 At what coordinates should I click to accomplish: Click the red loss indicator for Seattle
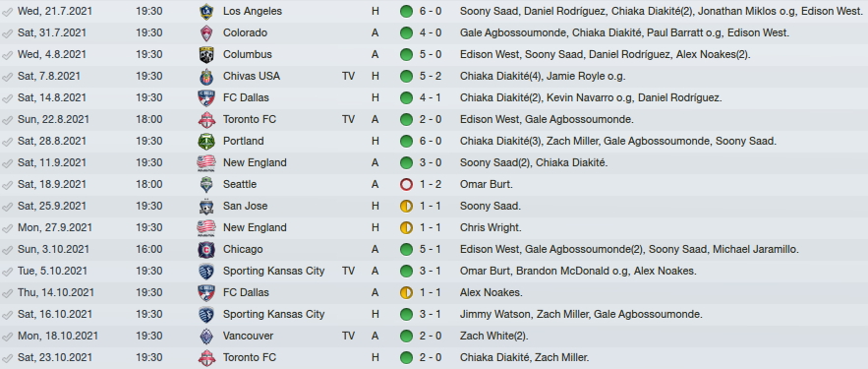point(406,184)
